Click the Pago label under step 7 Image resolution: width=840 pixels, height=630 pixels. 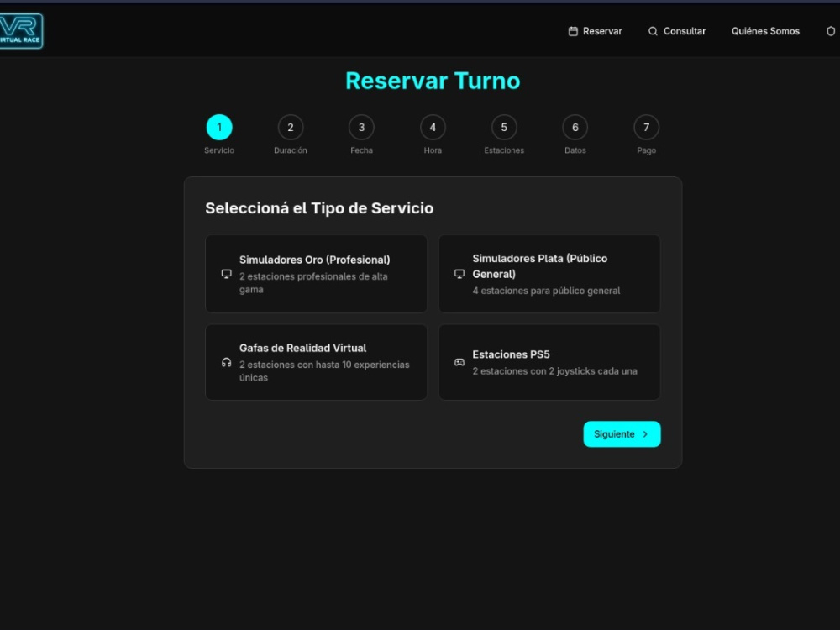pos(647,150)
